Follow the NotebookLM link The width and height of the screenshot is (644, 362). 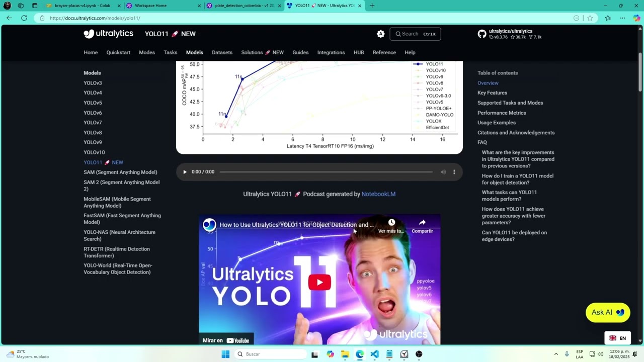(378, 194)
